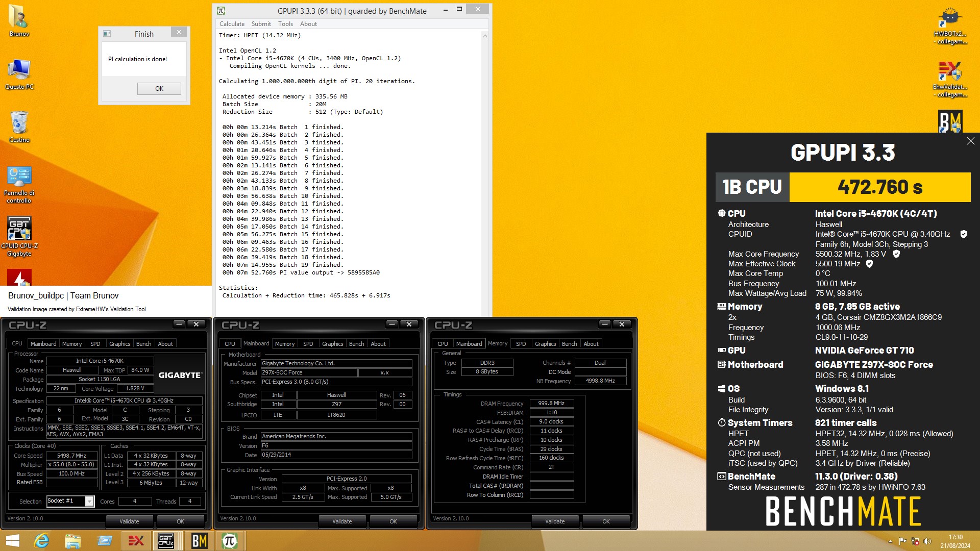Viewport: 980px width, 551px height.
Task: Click the DRAM Frequency value 999.8 MHz
Action: point(552,403)
